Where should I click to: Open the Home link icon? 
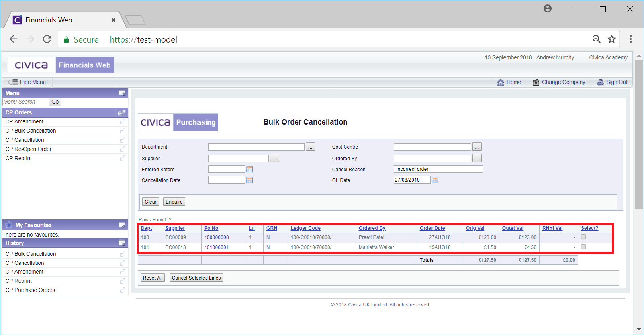pyautogui.click(x=501, y=82)
